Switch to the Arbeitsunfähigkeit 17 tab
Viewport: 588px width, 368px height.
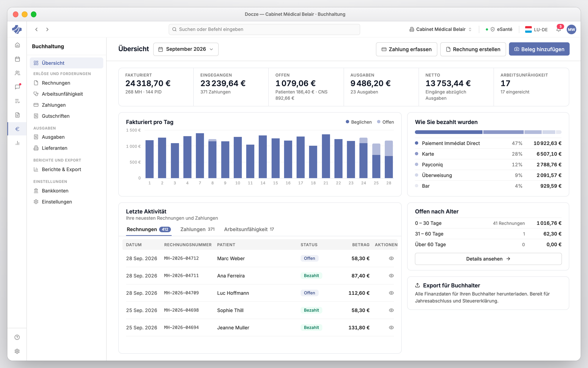pyautogui.click(x=249, y=230)
